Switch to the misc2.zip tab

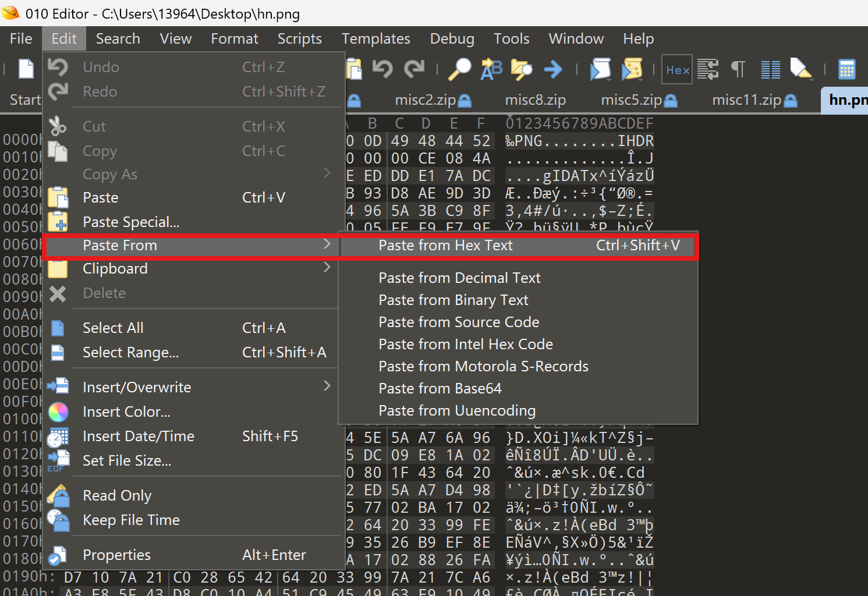[x=433, y=100]
